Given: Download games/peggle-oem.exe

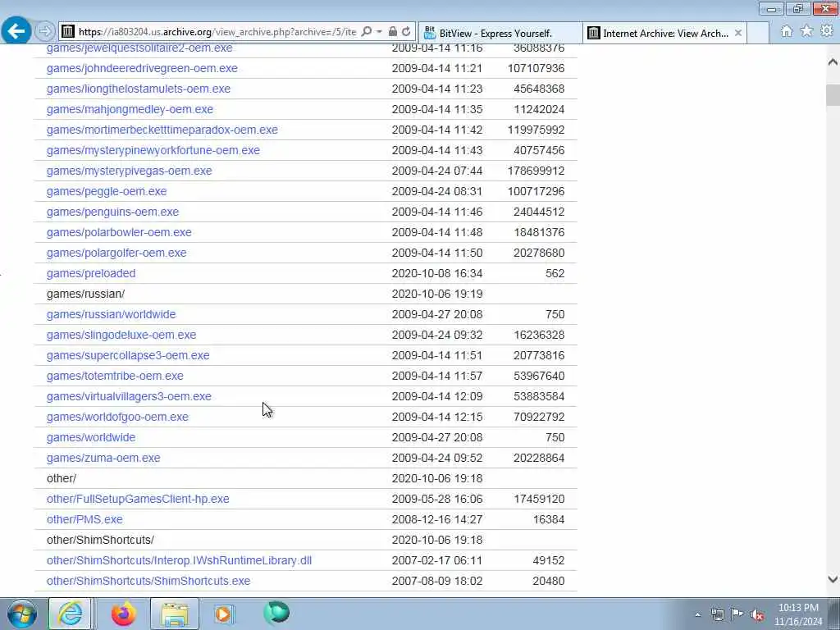Looking at the screenshot, I should pyautogui.click(x=107, y=191).
